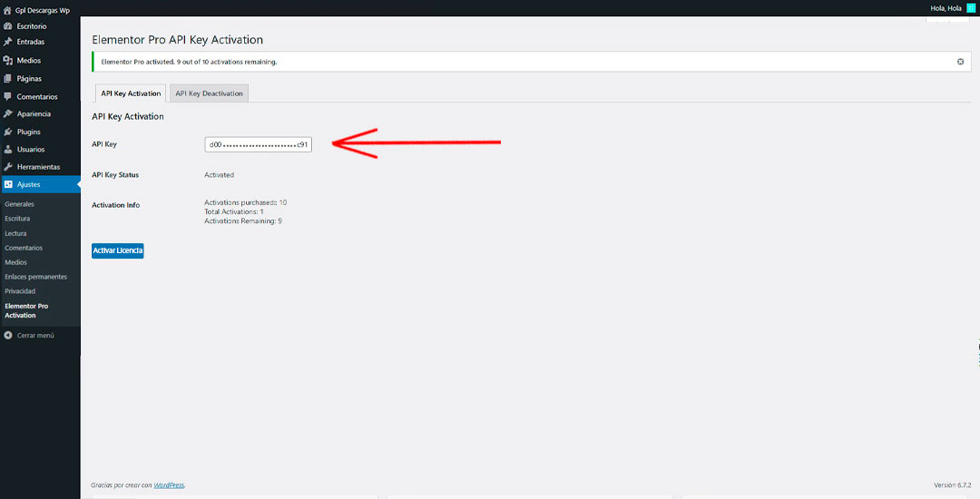The height and width of the screenshot is (499, 980).
Task: Select the Ajustes menu item
Action: click(40, 184)
